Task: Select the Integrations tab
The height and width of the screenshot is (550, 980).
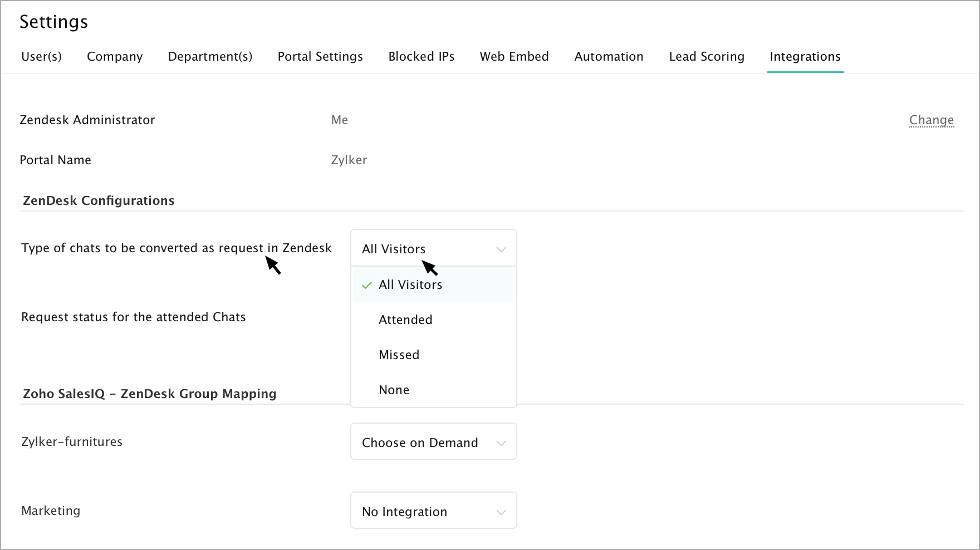Action: 805,57
